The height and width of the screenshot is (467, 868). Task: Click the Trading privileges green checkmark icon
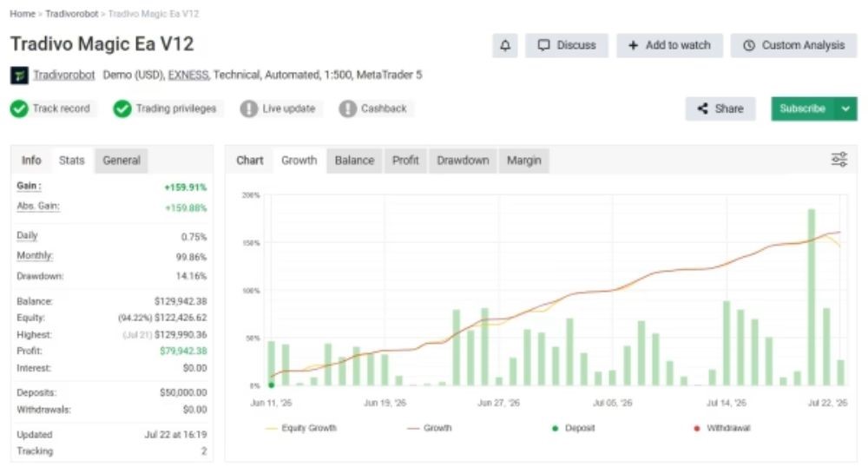[x=122, y=109]
